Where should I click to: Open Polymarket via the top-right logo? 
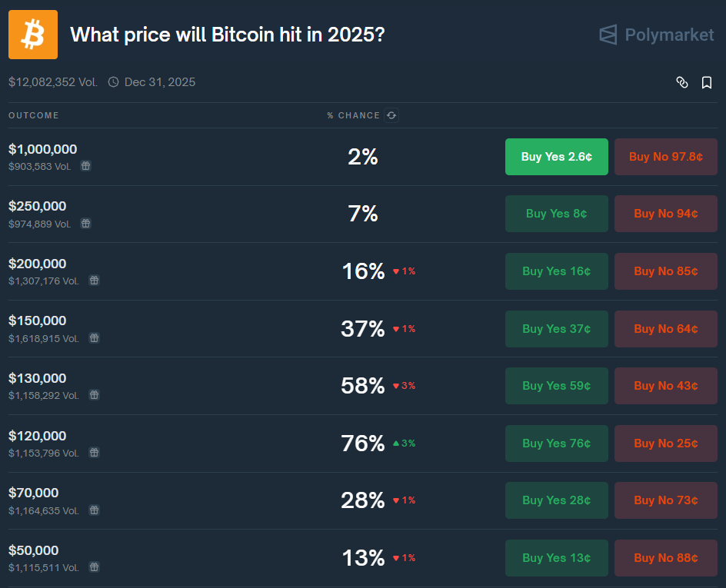coord(656,35)
